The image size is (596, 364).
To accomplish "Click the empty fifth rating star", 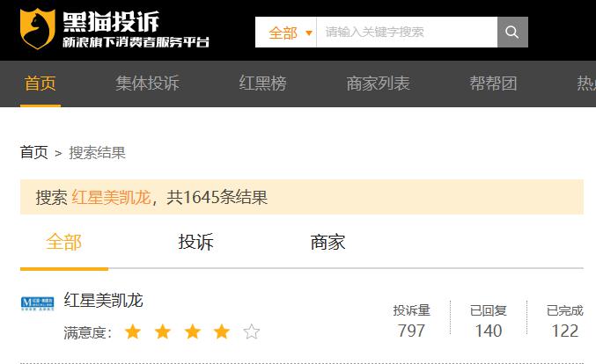I will 252,331.
